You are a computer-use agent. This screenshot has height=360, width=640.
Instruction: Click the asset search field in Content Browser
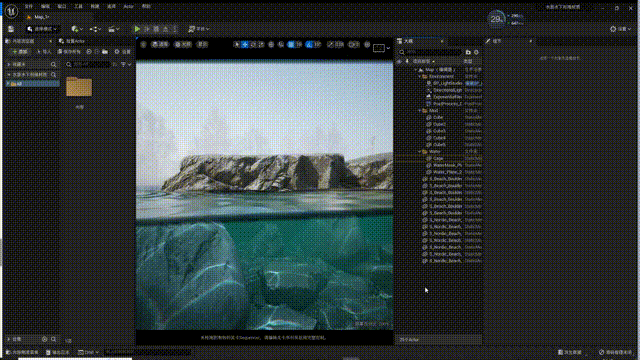click(88, 64)
